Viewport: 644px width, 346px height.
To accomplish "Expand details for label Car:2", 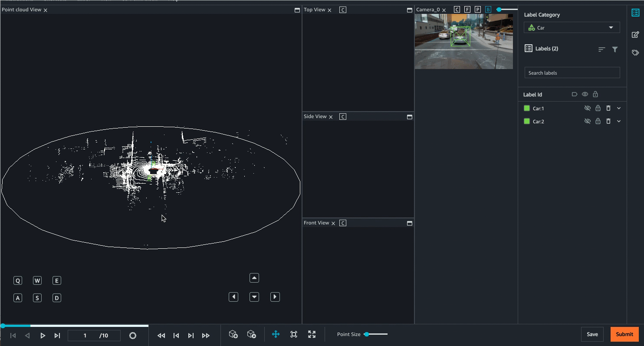I will click(619, 121).
